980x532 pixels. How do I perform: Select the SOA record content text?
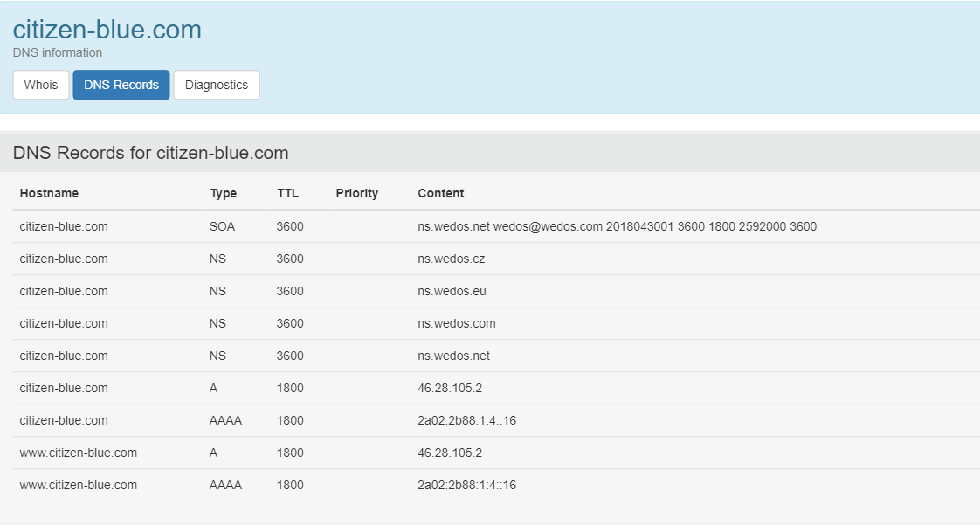[617, 226]
